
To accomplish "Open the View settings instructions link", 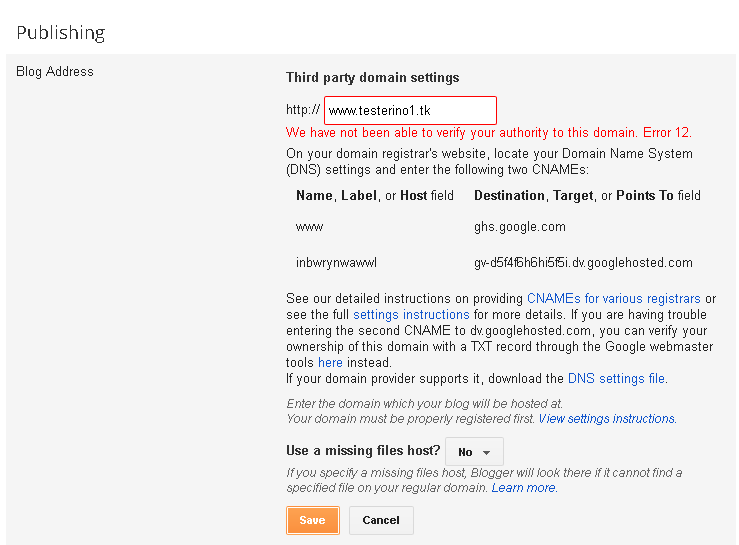I will (606, 419).
